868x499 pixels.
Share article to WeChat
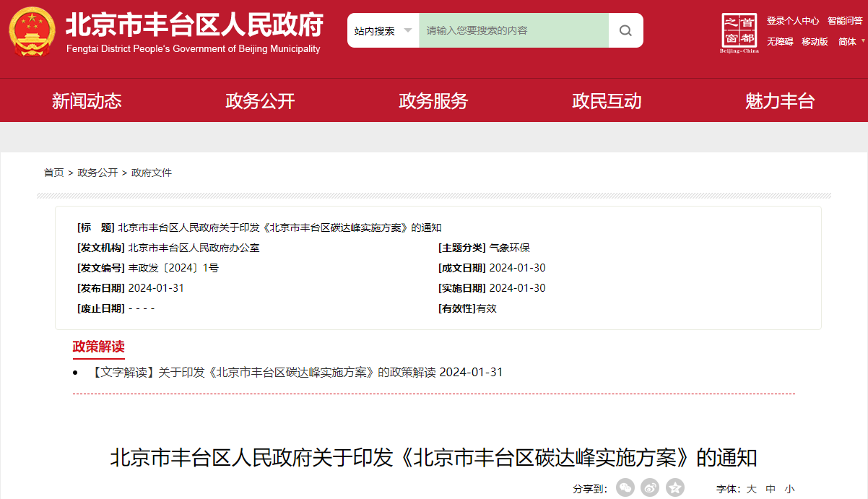(625, 488)
